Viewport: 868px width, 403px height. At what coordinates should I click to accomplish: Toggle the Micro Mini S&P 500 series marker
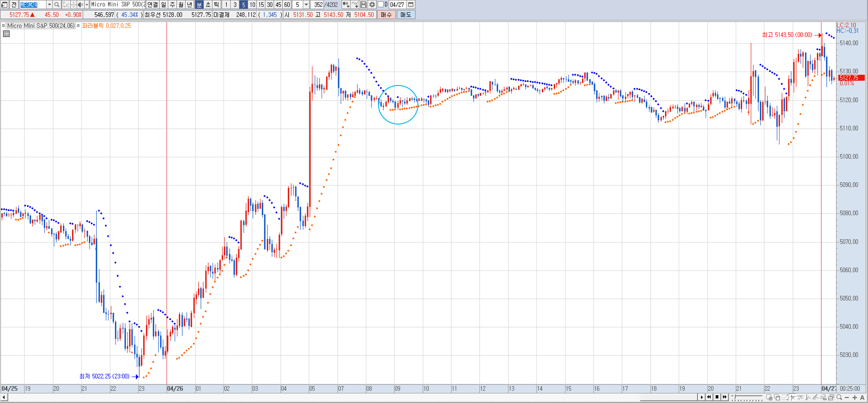click(3, 26)
